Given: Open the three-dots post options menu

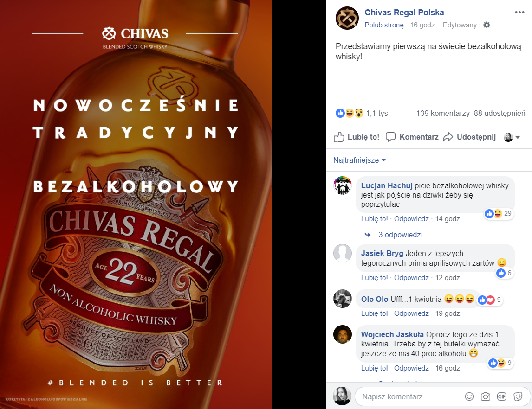Looking at the screenshot, I should pyautogui.click(x=519, y=12).
